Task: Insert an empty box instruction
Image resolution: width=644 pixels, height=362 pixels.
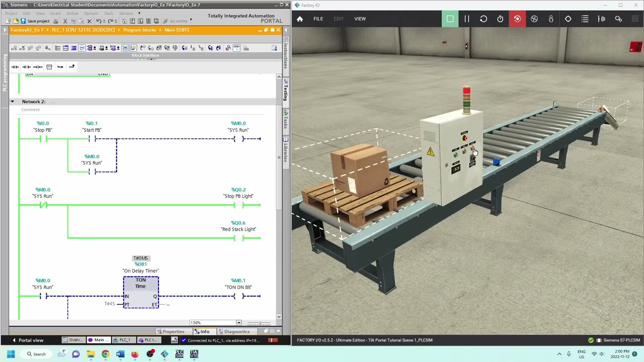Action: [x=49, y=67]
